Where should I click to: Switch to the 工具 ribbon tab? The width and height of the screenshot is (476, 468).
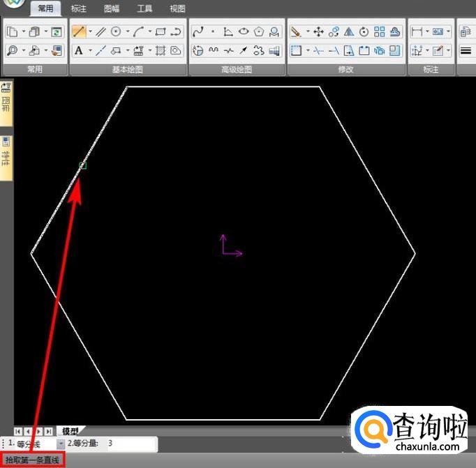coord(144,8)
